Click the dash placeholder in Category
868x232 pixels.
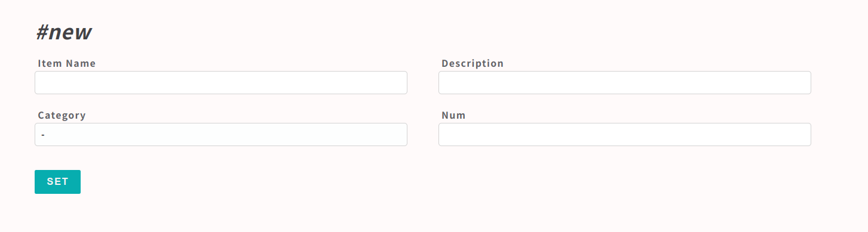(43, 135)
